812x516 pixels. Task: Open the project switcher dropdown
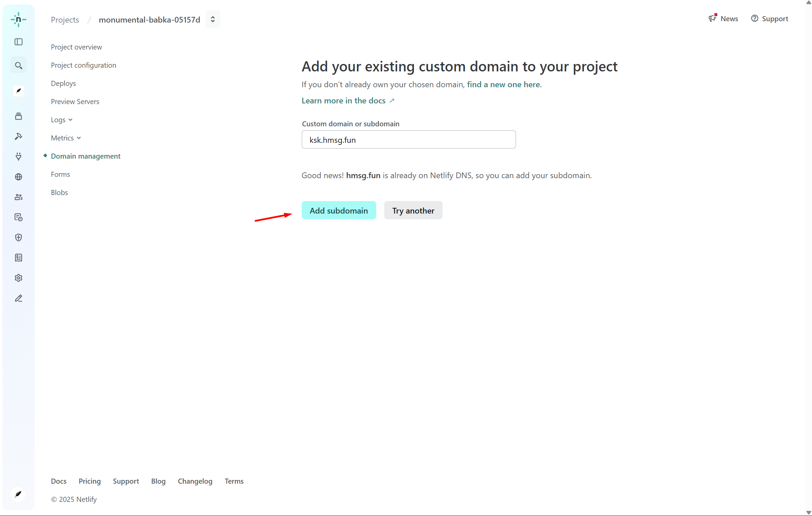213,19
